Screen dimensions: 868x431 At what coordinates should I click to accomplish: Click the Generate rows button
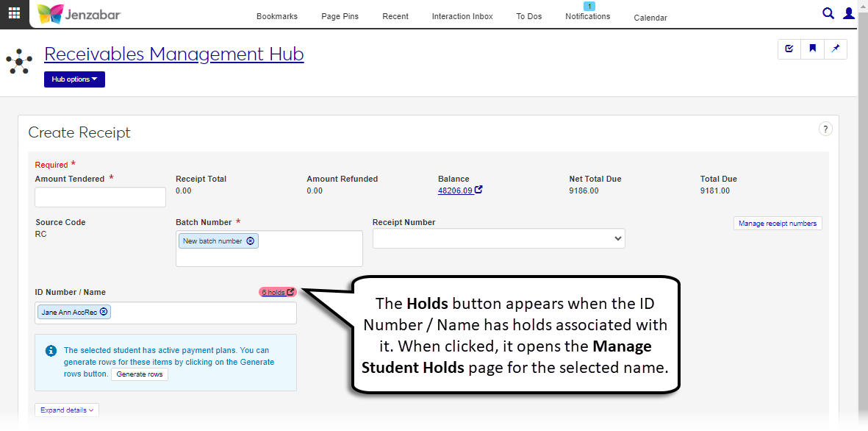[140, 374]
